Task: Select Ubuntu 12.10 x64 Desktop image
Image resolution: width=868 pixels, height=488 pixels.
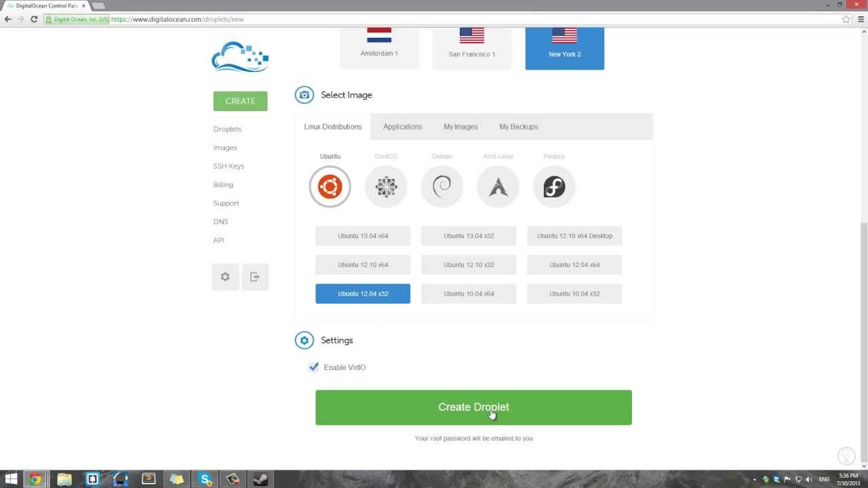Action: pos(574,236)
